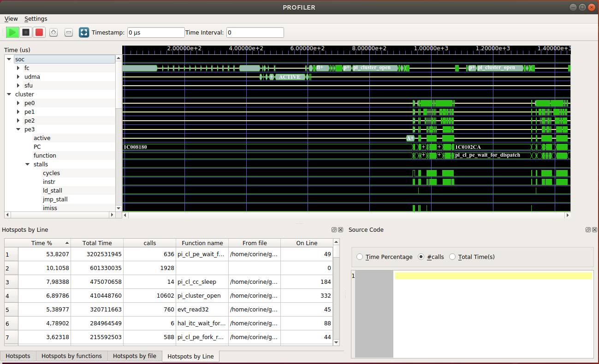The height and width of the screenshot is (364, 599).
Task: Fit timeline to view with blue icon
Action: (84, 32)
